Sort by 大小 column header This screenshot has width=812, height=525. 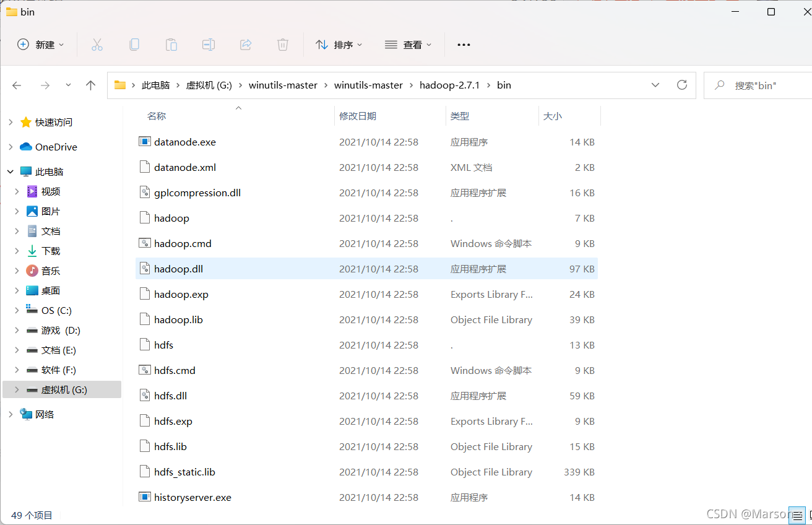tap(552, 116)
